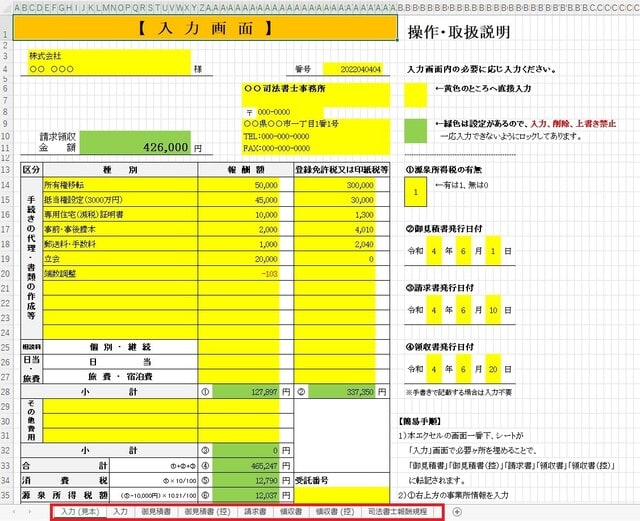Switch to the 司法書士報酬規程 sheet tab
The width and height of the screenshot is (640, 521).
398,512
